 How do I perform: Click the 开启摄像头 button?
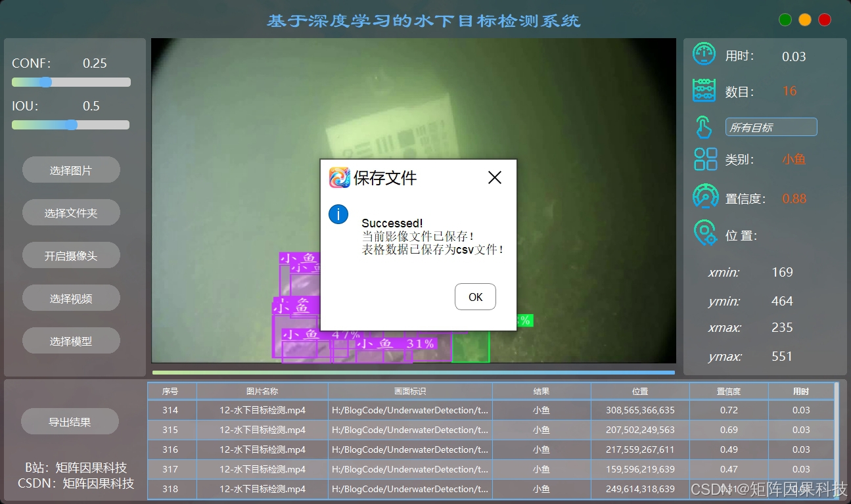tap(71, 256)
